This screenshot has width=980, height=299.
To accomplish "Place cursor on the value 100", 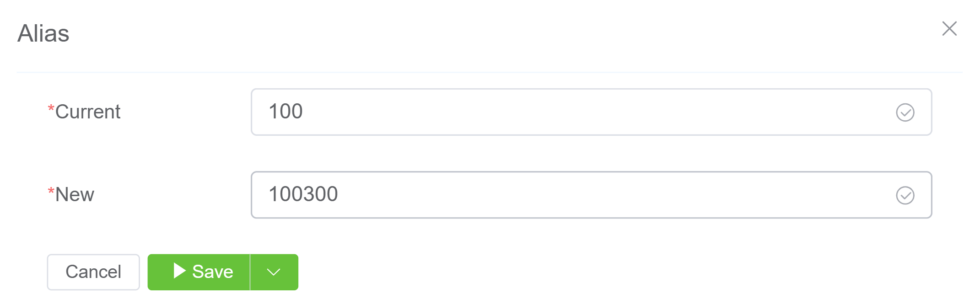I will (x=285, y=112).
